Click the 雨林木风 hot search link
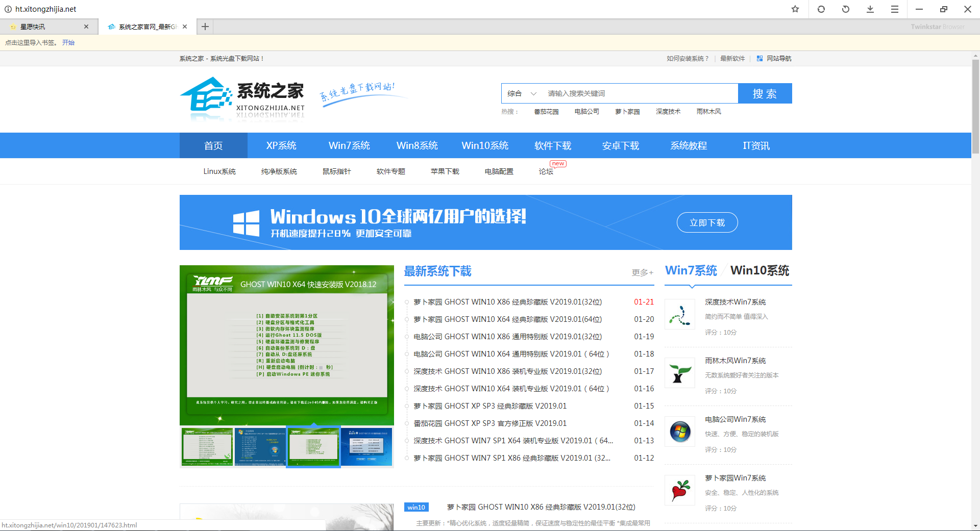 click(x=709, y=112)
